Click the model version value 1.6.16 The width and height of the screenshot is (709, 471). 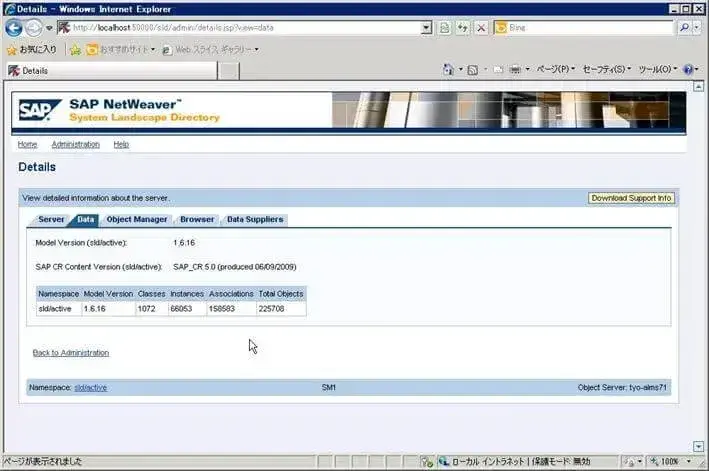pos(184,243)
